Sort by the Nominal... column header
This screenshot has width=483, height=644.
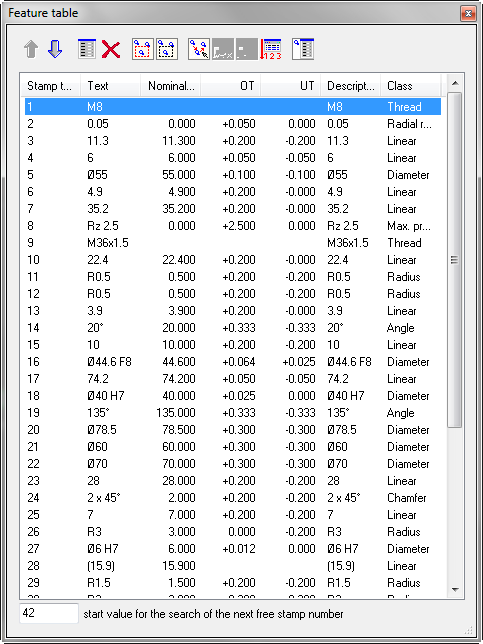[170, 86]
